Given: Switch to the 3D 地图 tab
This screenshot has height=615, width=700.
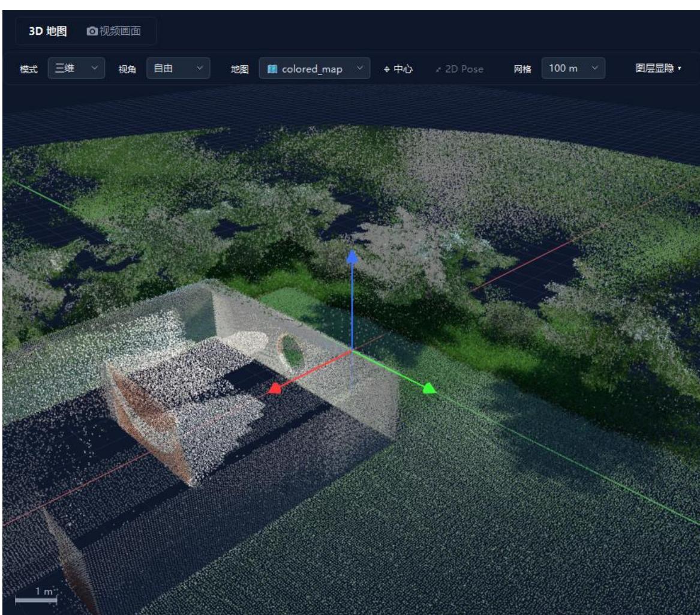Looking at the screenshot, I should [48, 31].
